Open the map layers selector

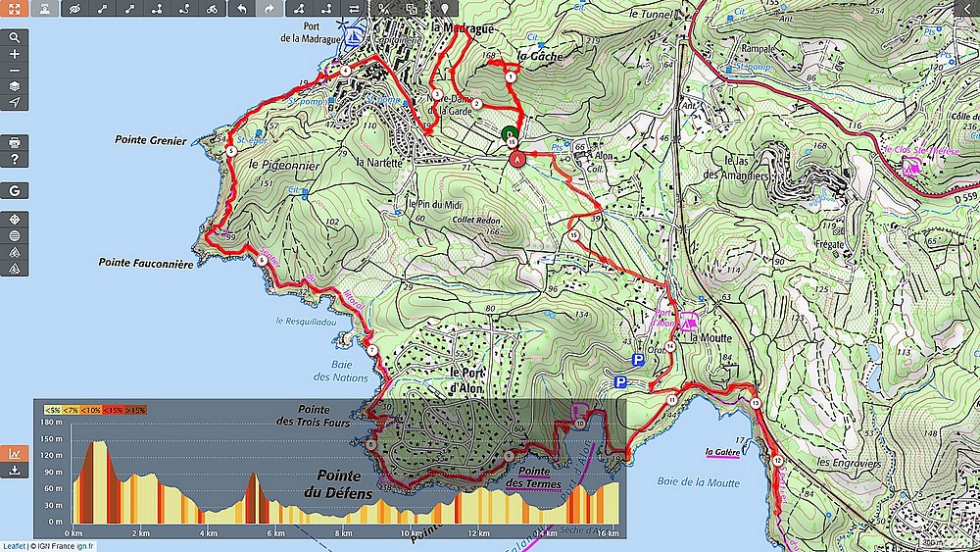(x=15, y=86)
